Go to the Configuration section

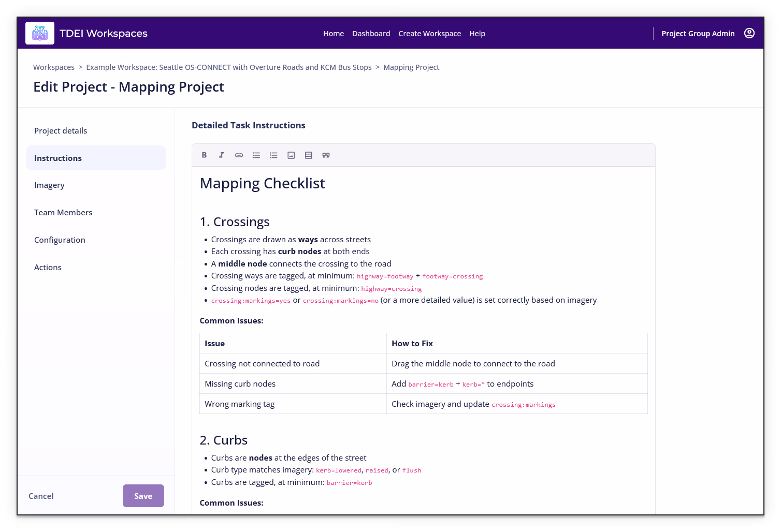tap(96, 240)
